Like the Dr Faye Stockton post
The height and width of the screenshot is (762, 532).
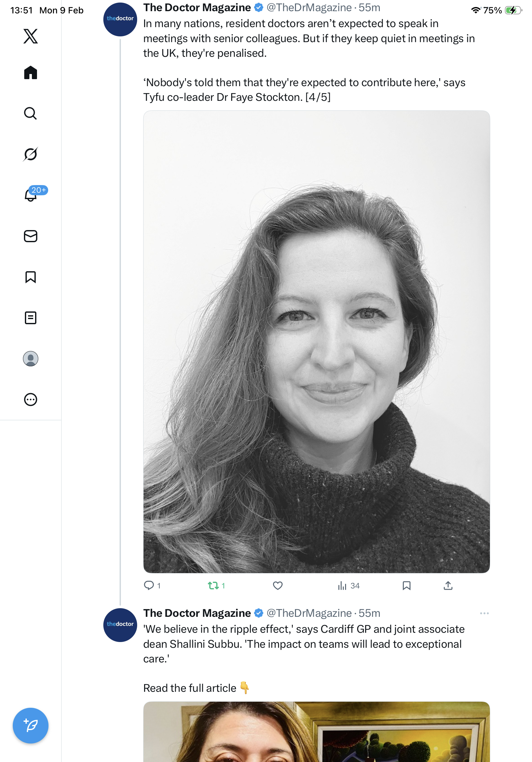(277, 586)
